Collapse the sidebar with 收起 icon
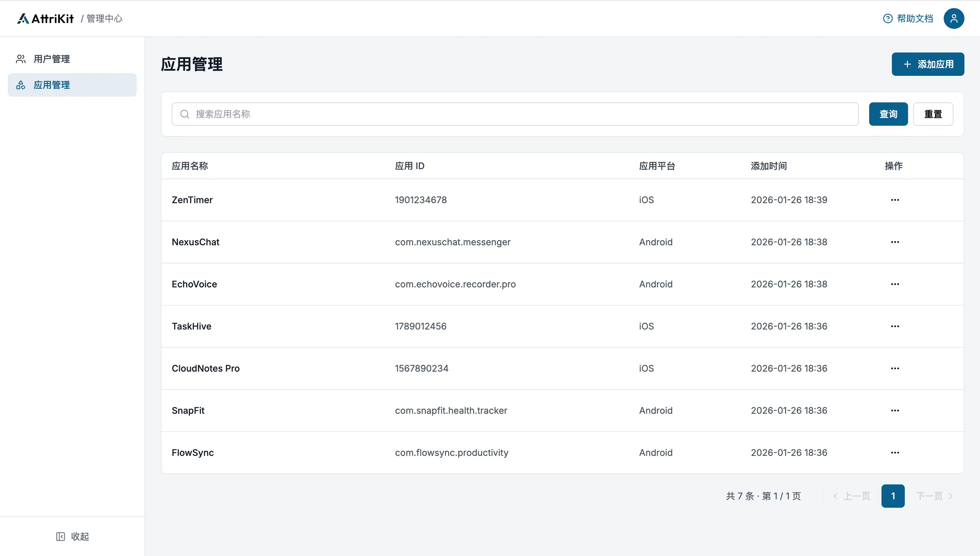The width and height of the screenshot is (980, 556). [60, 537]
